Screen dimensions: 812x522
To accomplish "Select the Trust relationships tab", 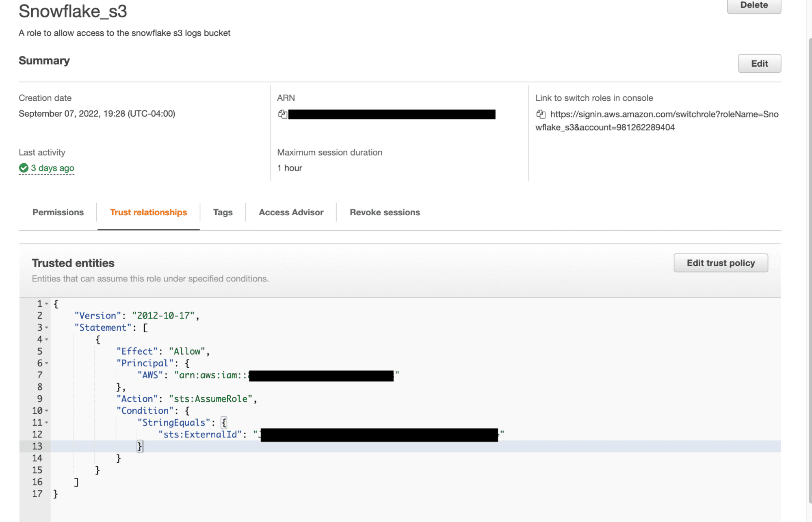I will point(148,212).
